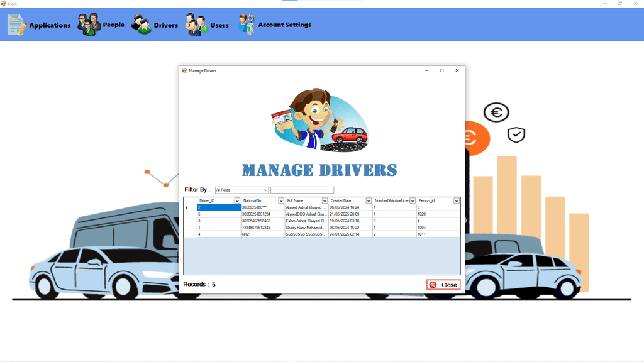Maximize the Manage Drivers window
This screenshot has width=644, height=362.
(x=441, y=70)
